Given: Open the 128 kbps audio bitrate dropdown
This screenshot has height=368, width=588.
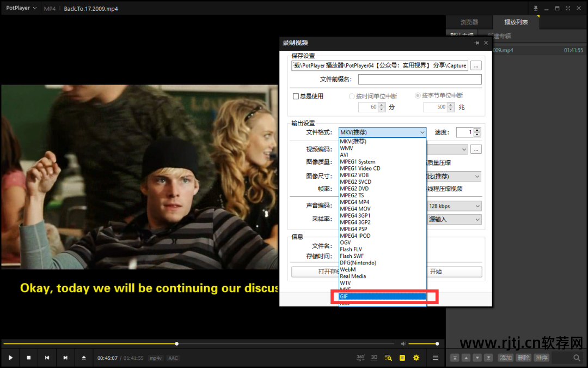Looking at the screenshot, I should 455,206.
